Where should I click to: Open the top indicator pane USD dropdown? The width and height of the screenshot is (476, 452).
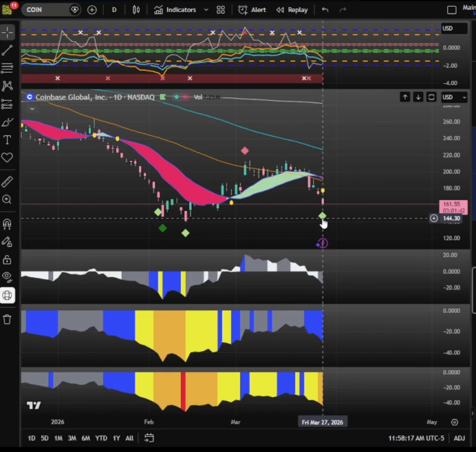pos(454,28)
